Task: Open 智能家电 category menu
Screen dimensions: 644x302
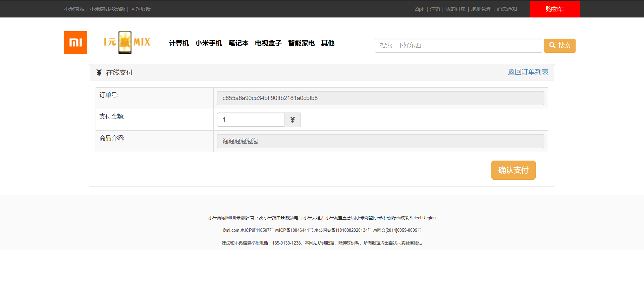Action: click(x=301, y=43)
